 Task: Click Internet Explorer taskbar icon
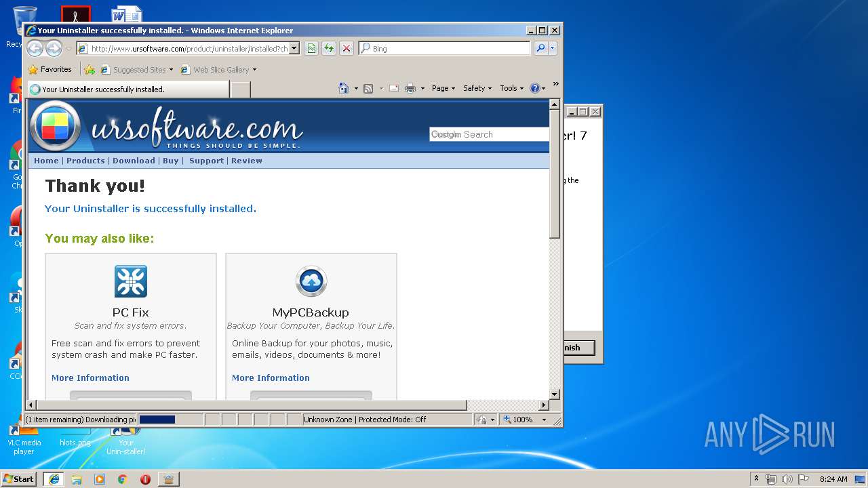click(54, 479)
